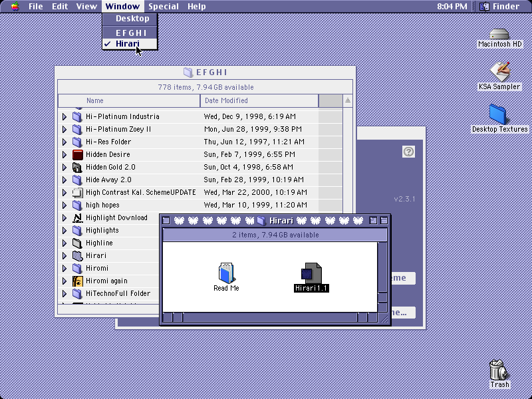Click the Hirari window vertical scrollbar
This screenshot has width=532, height=399.
click(382, 277)
